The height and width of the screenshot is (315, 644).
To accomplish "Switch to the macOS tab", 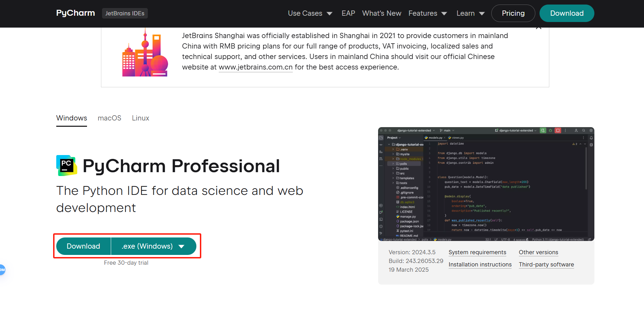I will 109,118.
